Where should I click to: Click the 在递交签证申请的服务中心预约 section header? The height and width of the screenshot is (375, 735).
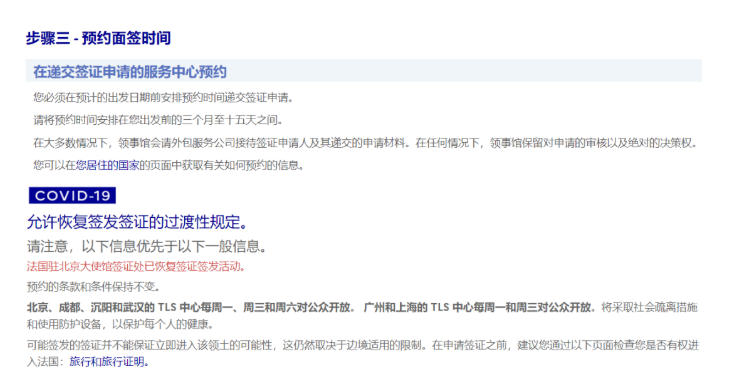[x=363, y=71]
